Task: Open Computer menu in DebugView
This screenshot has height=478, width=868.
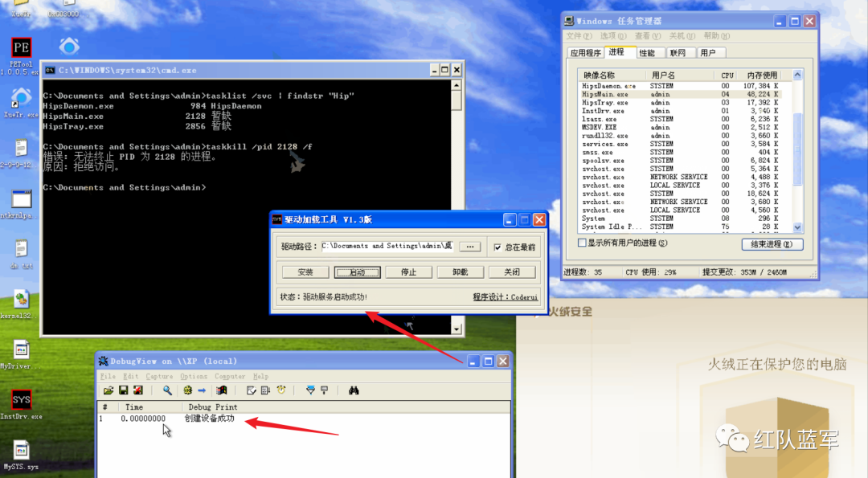Action: click(230, 376)
